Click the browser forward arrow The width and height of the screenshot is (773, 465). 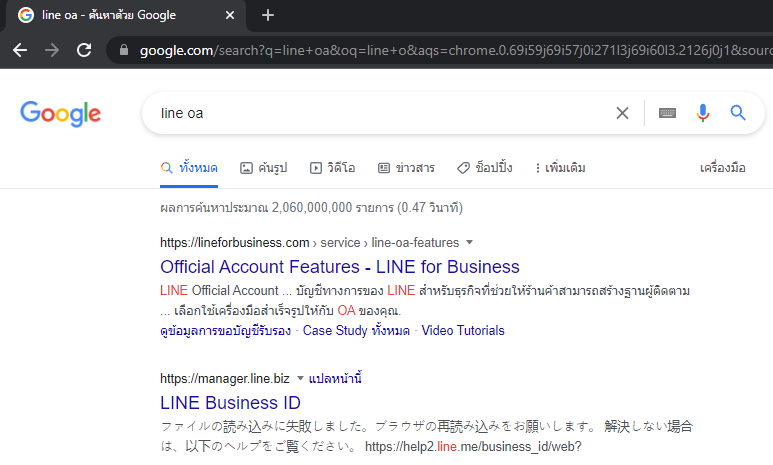coord(52,50)
